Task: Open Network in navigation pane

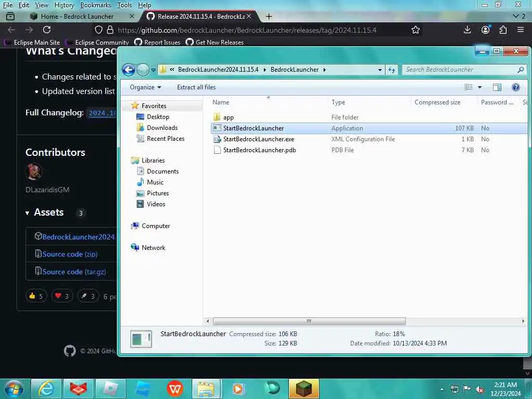Action: click(x=153, y=248)
